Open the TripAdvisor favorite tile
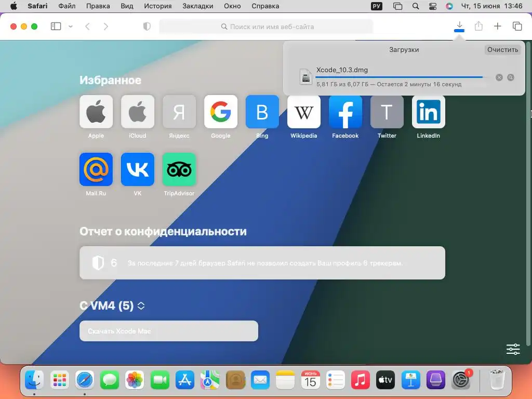532x399 pixels. [x=179, y=169]
